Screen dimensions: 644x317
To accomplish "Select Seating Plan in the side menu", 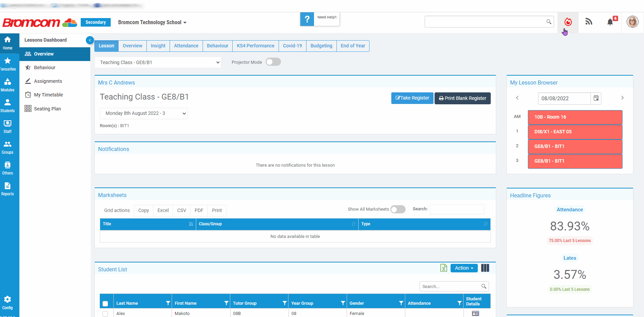I will coord(47,109).
